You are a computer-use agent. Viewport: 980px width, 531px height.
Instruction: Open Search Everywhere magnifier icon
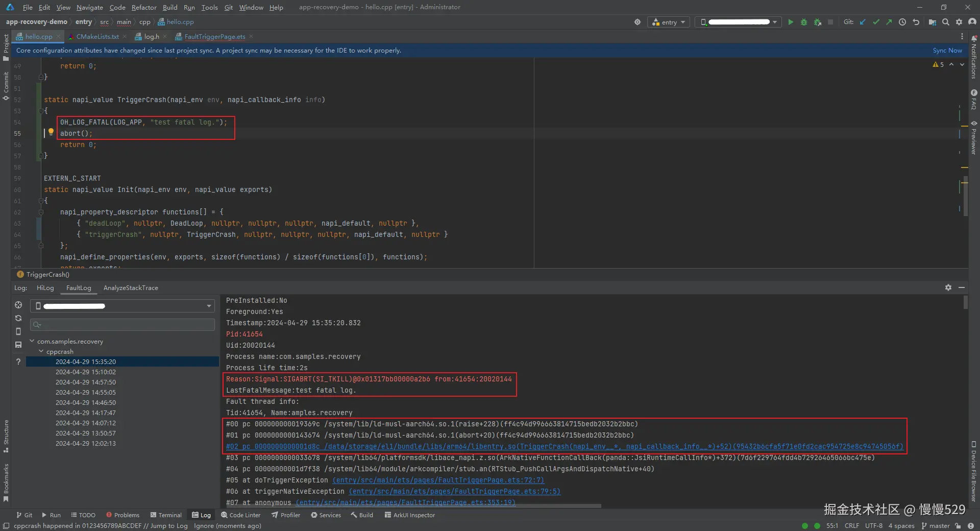(946, 22)
